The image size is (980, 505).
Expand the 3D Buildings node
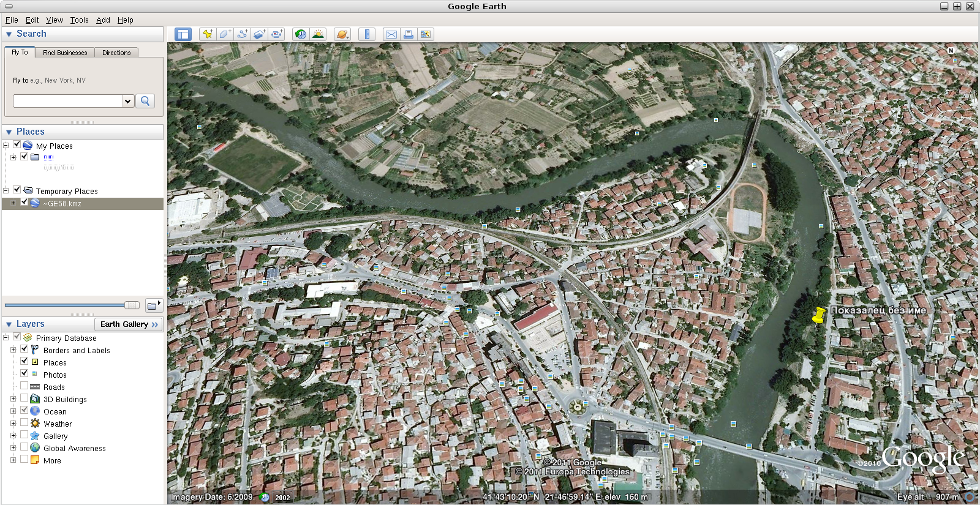pyautogui.click(x=13, y=399)
